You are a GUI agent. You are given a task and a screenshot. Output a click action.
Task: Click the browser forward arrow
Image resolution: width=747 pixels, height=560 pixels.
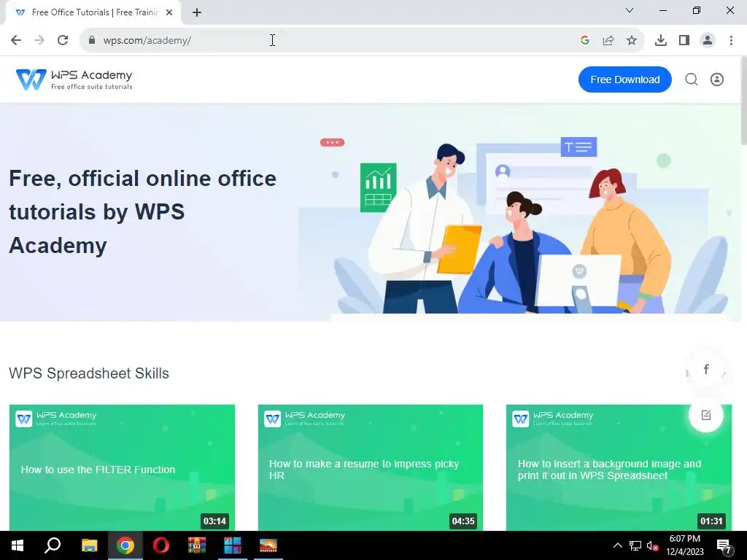coord(39,41)
